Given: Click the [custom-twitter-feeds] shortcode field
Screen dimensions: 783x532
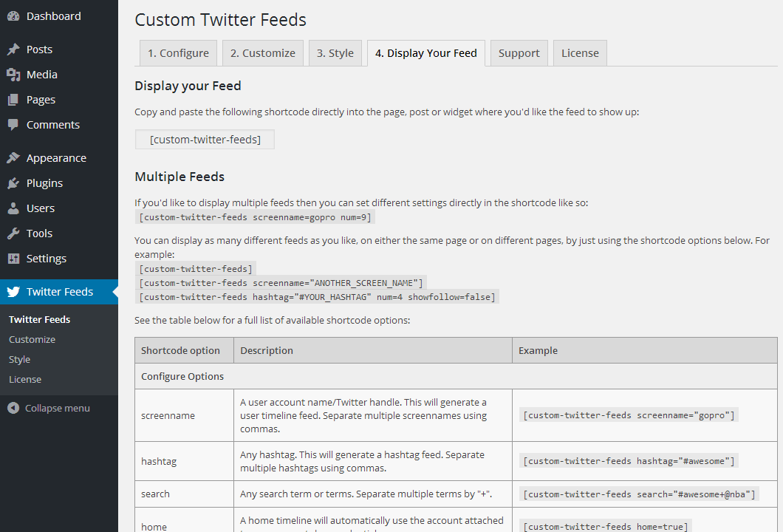Looking at the screenshot, I should [x=205, y=139].
